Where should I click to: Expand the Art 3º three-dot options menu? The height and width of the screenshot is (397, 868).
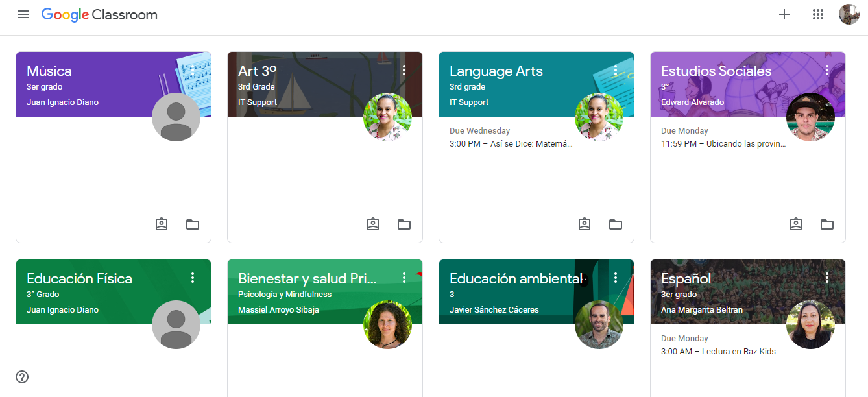click(x=404, y=70)
